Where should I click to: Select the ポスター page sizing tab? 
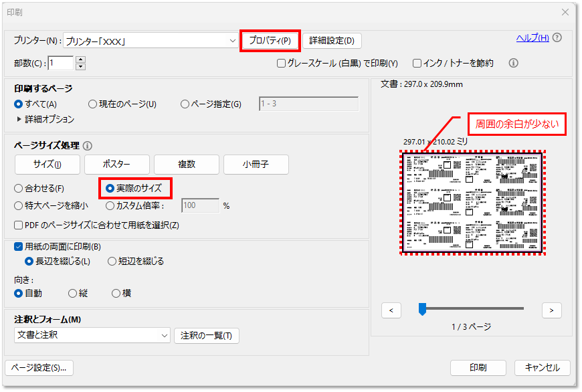point(116,164)
